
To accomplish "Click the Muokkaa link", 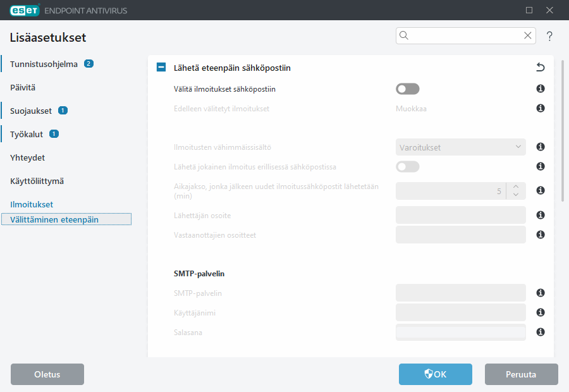I will 411,109.
